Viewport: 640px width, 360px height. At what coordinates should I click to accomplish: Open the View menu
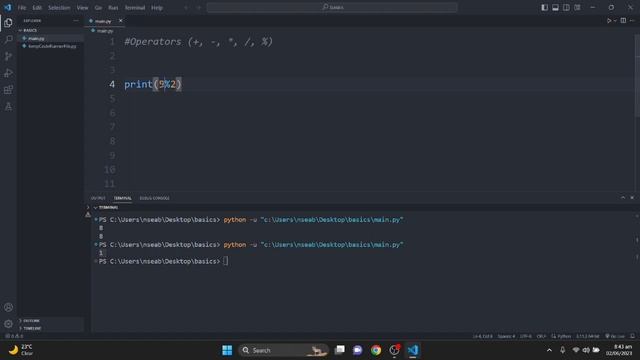[x=82, y=7]
